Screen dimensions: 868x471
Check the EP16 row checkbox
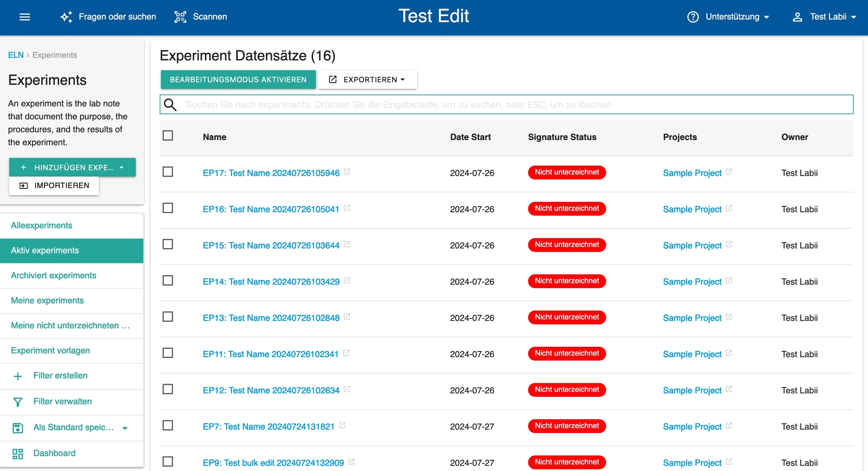[168, 208]
